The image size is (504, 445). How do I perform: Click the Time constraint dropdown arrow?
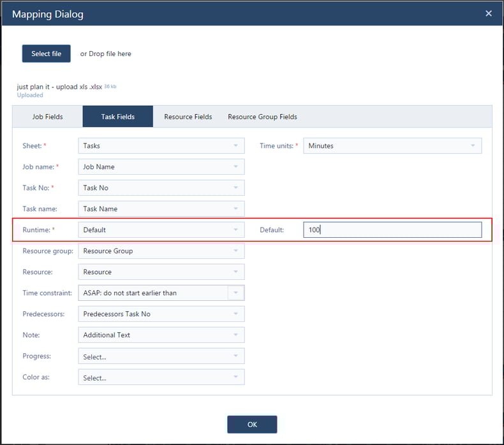(x=236, y=293)
